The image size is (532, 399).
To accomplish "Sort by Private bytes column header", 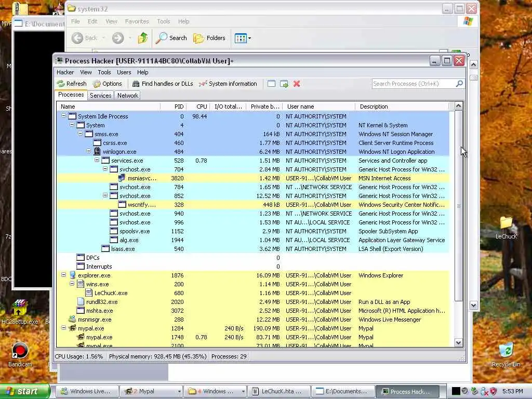I will [264, 107].
